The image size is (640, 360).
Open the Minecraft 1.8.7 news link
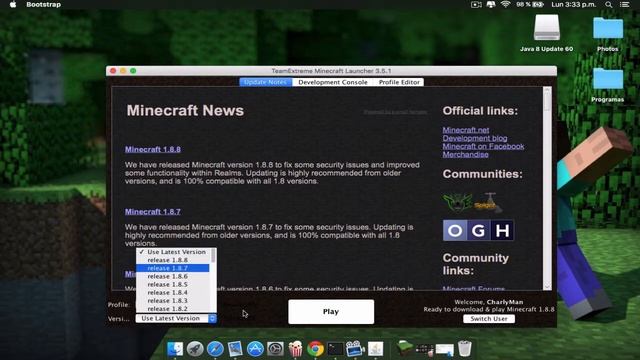pyautogui.click(x=153, y=212)
